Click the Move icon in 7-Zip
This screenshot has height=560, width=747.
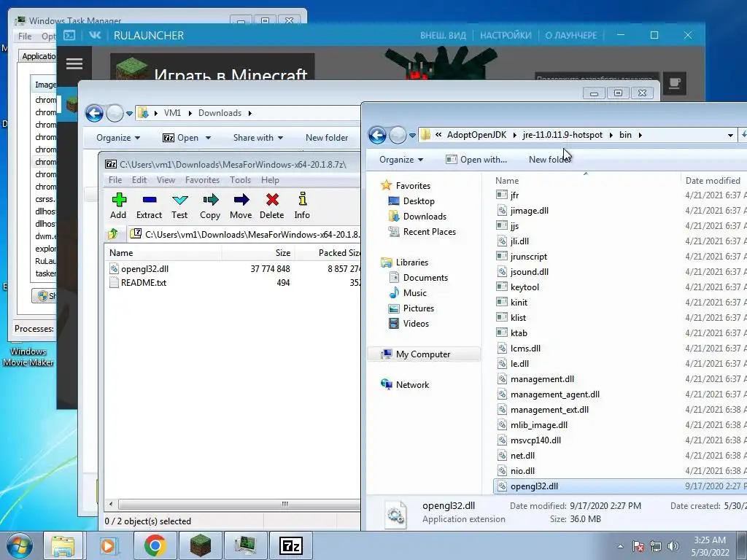tap(241, 200)
